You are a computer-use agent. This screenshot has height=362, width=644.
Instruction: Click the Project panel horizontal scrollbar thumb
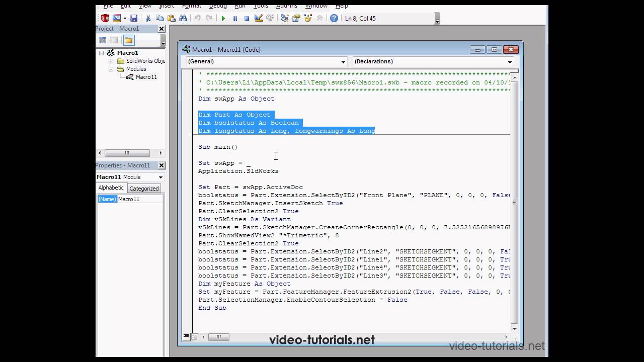[x=127, y=153]
